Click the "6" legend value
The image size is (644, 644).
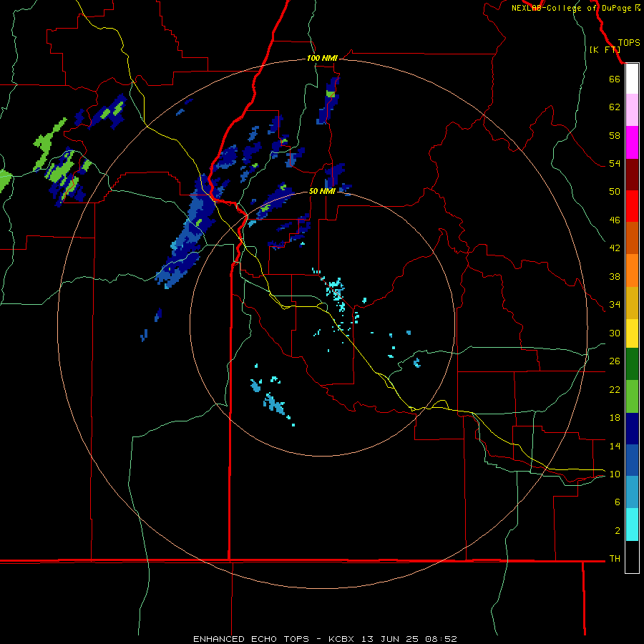tap(618, 502)
